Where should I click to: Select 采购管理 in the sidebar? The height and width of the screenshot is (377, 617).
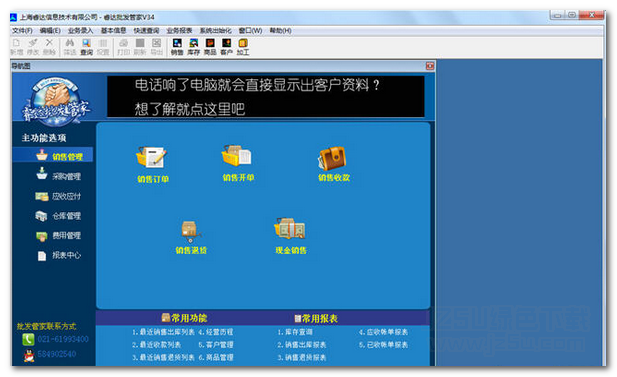click(x=59, y=176)
